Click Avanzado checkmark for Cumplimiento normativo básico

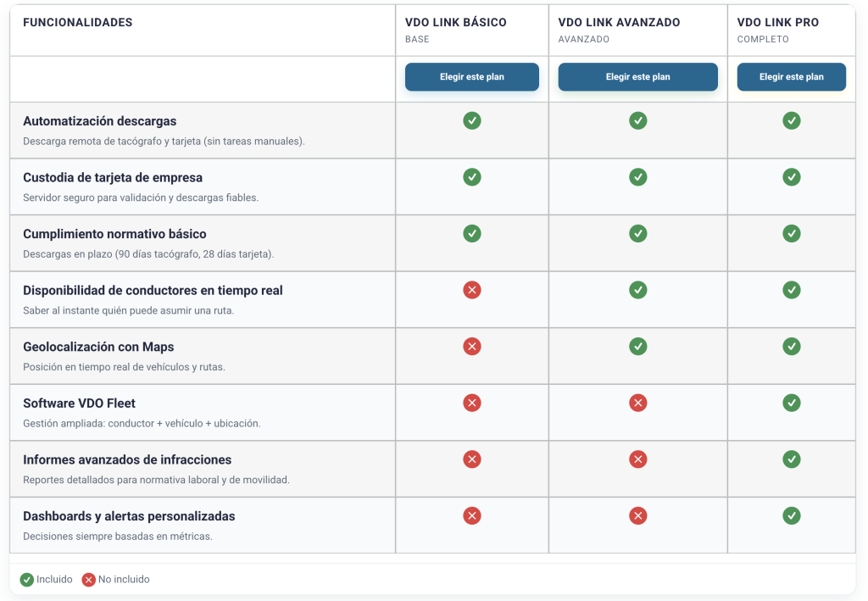[637, 234]
